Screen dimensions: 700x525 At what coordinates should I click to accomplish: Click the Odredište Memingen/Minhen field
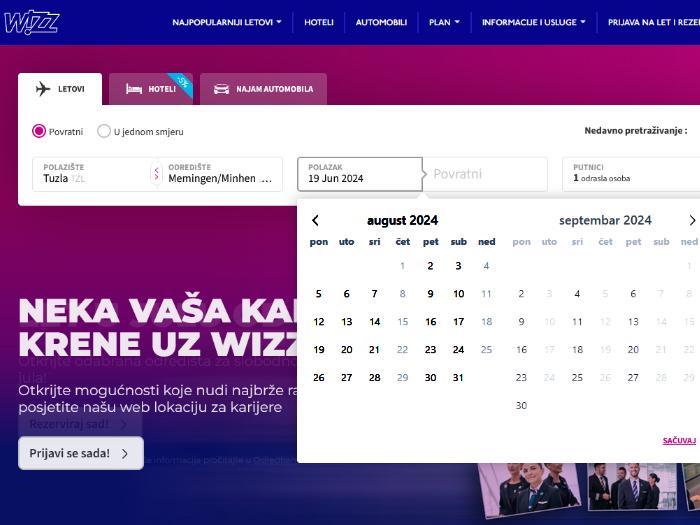coord(221,174)
